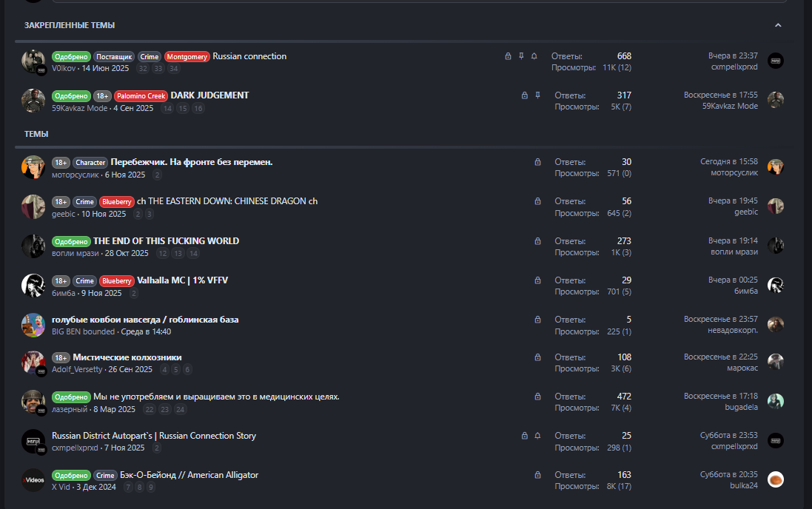Select the Palomino Creek prefix tag
812x509 pixels.
(141, 96)
